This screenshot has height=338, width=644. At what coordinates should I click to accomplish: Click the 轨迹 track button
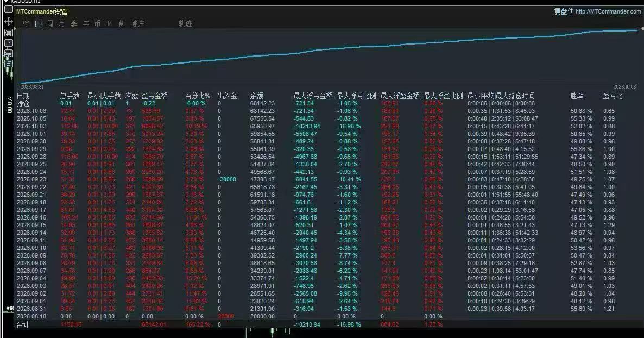coord(185,23)
